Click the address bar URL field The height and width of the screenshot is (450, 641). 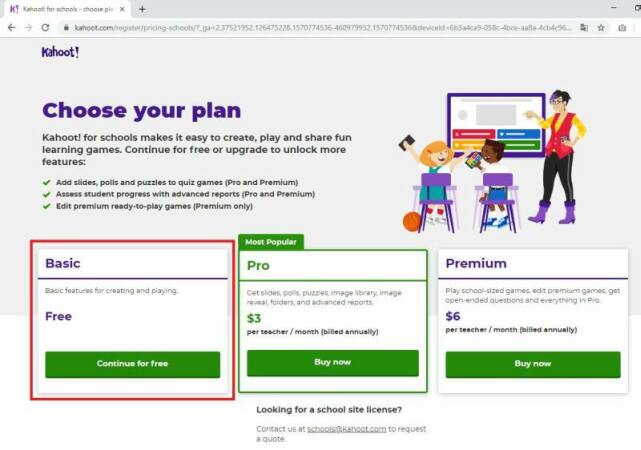(x=322, y=28)
